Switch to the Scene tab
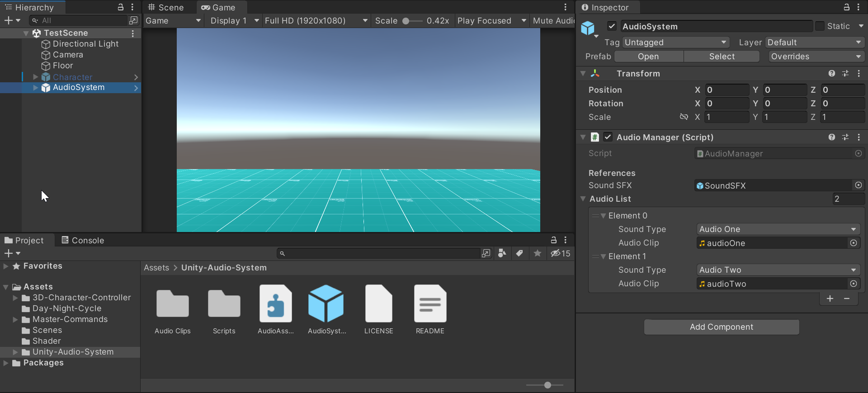The width and height of the screenshot is (868, 393). (166, 7)
